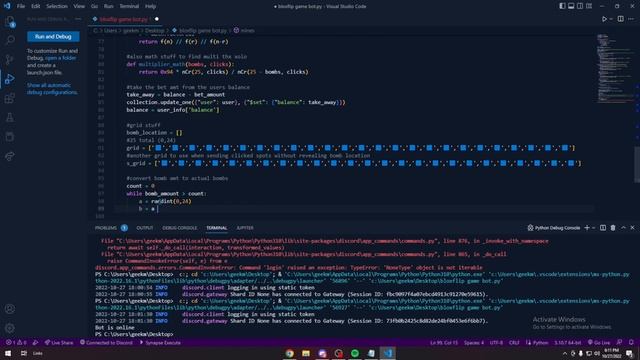Screen dimensions: 640x360
Task: Click Show all automatic debug configurations link
Action: pos(52,89)
